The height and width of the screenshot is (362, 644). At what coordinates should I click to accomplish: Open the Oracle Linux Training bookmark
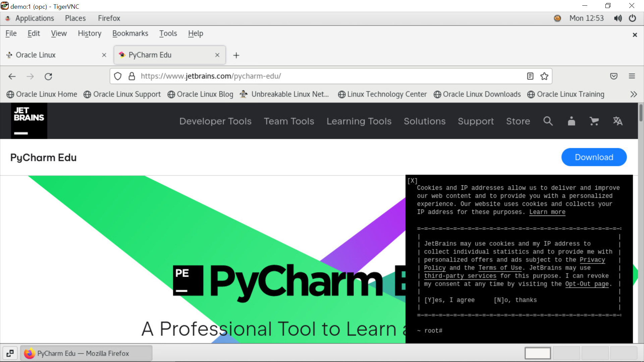click(566, 94)
